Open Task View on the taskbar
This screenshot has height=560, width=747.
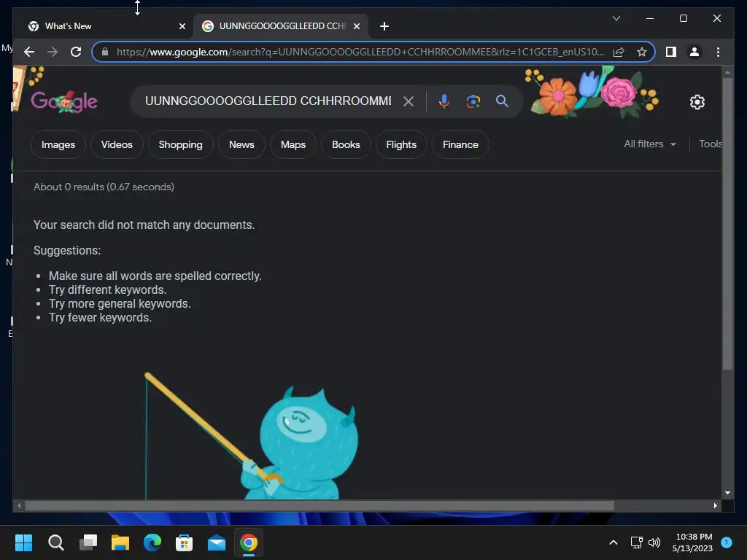[x=88, y=542]
